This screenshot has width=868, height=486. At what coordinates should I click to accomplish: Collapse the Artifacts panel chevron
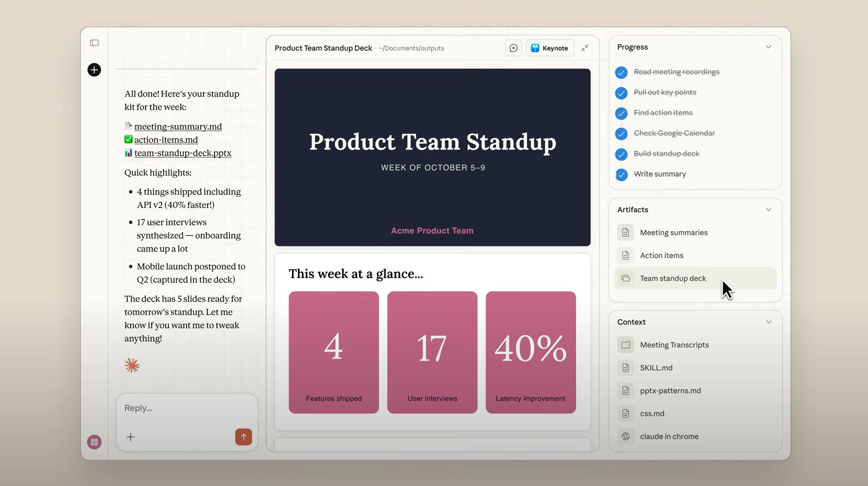pos(768,210)
